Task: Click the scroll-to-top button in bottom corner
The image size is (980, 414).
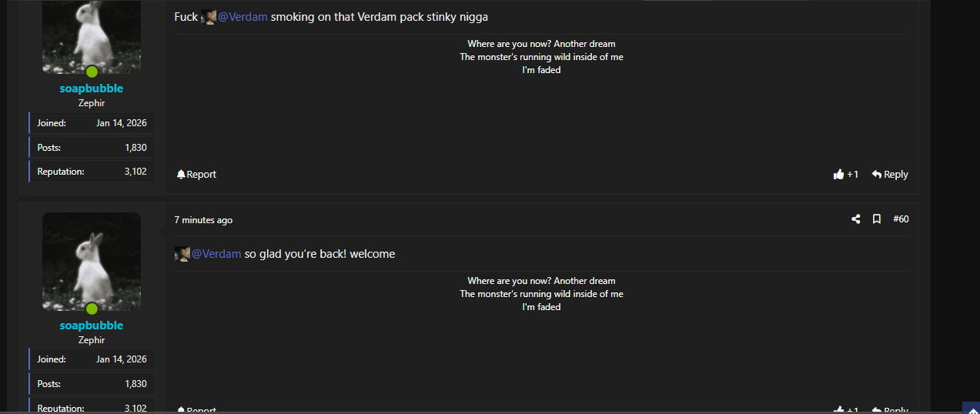Action: click(971, 408)
